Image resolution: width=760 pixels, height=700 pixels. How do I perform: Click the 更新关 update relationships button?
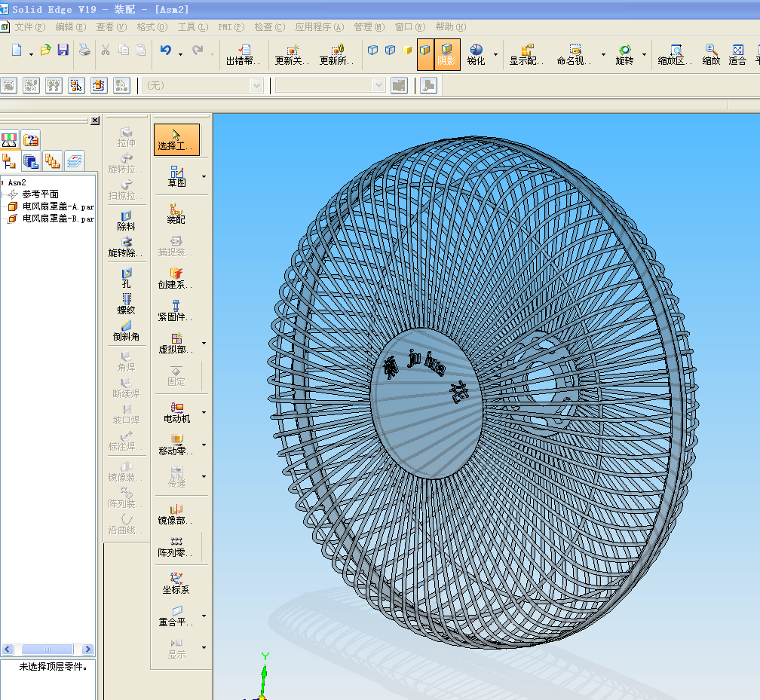coord(292,55)
